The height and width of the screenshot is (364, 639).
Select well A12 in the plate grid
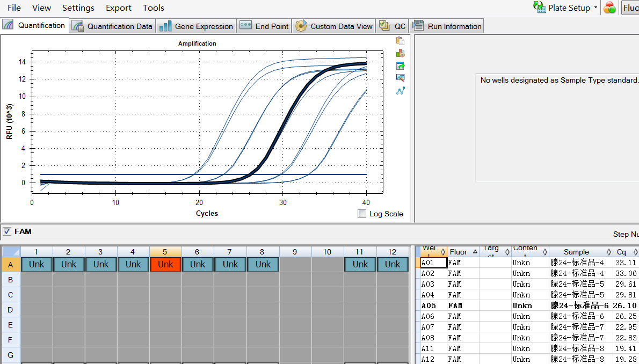[x=393, y=265]
